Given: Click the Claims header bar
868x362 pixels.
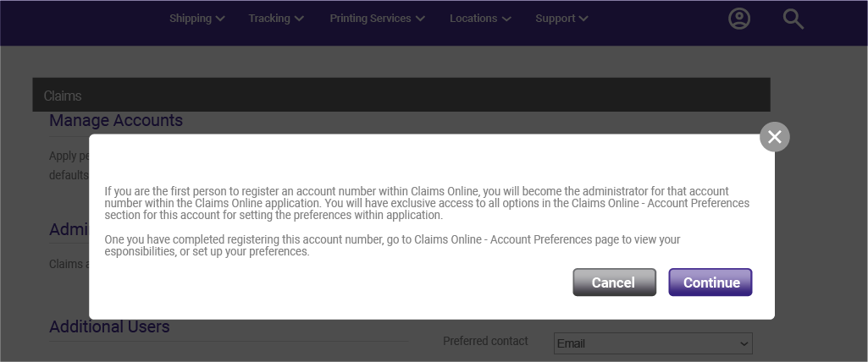Looking at the screenshot, I should pyautogui.click(x=401, y=95).
